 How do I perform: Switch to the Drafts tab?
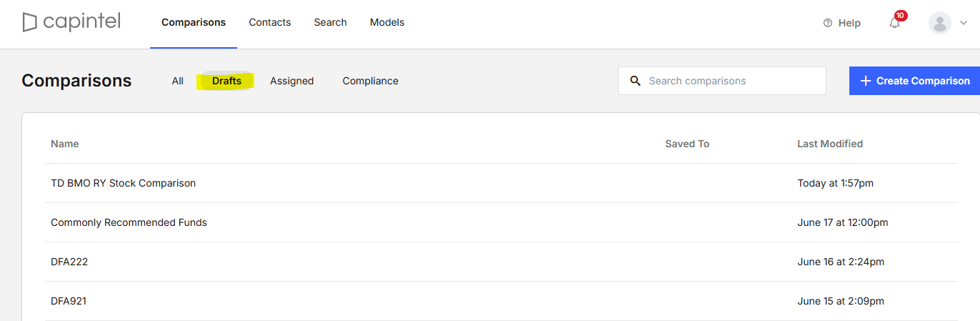(x=226, y=81)
